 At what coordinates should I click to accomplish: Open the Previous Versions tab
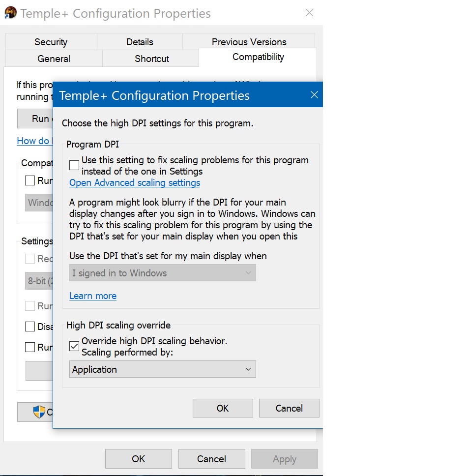click(249, 42)
